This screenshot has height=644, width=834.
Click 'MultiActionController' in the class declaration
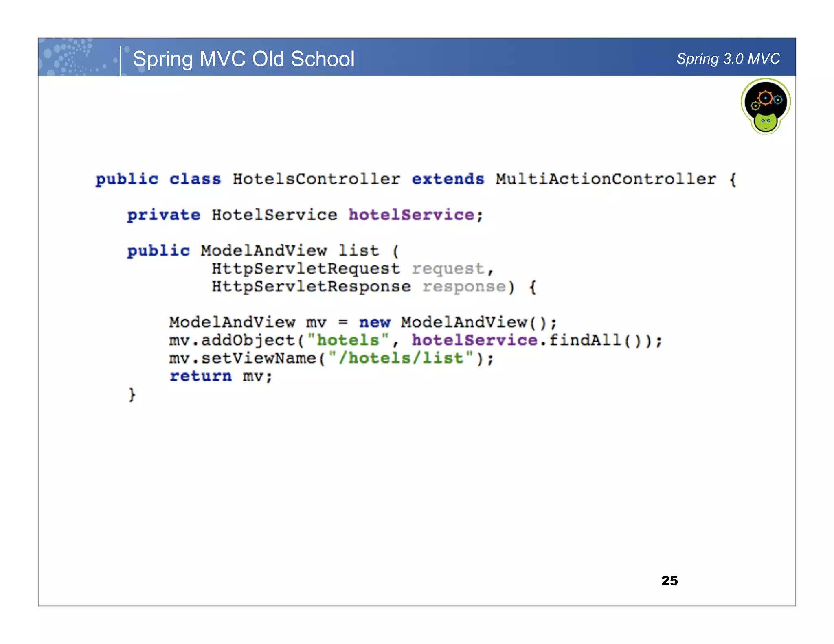tap(606, 179)
